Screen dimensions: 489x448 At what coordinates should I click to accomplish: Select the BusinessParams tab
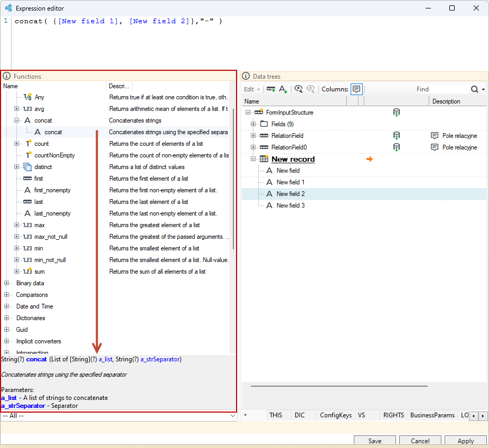pos(432,415)
